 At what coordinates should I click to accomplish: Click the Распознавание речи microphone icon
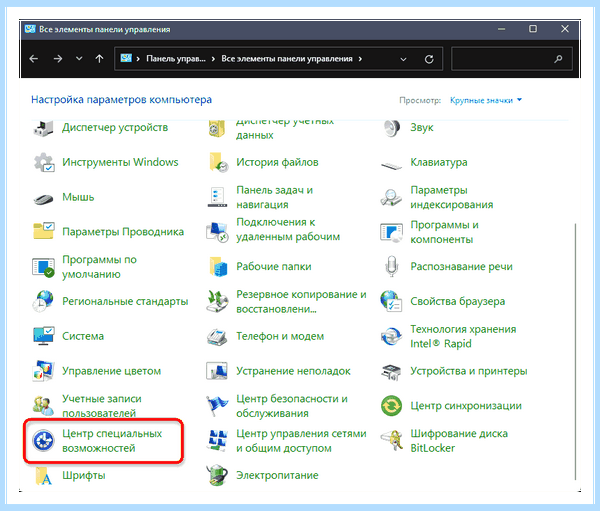coord(391,266)
